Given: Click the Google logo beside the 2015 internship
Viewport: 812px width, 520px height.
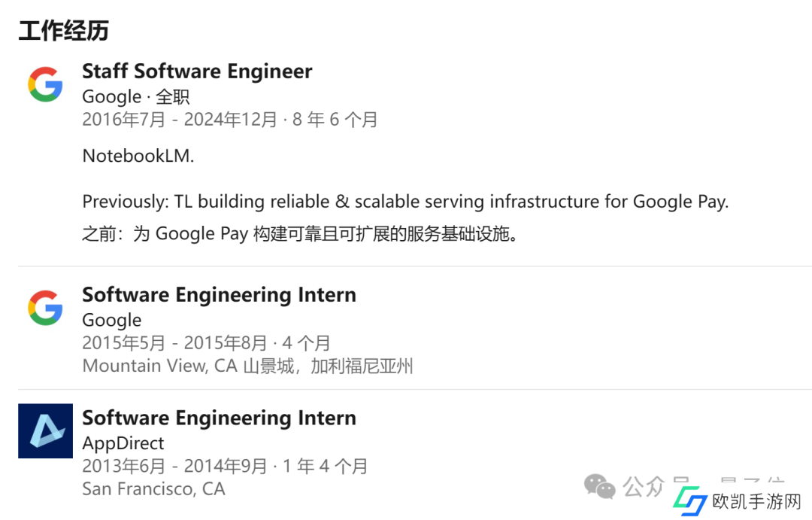Looking at the screenshot, I should [45, 307].
